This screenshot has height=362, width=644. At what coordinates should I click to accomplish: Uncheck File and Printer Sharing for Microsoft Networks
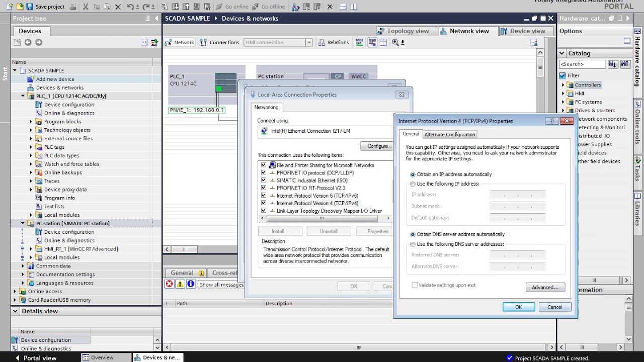[x=264, y=165]
